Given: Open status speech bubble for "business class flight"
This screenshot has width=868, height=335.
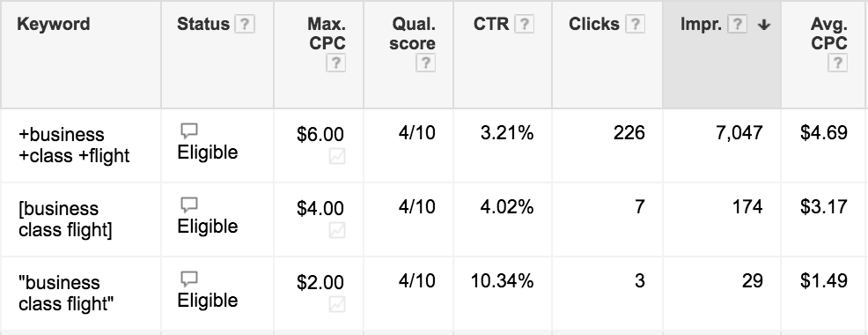Looking at the screenshot, I should point(189,279).
